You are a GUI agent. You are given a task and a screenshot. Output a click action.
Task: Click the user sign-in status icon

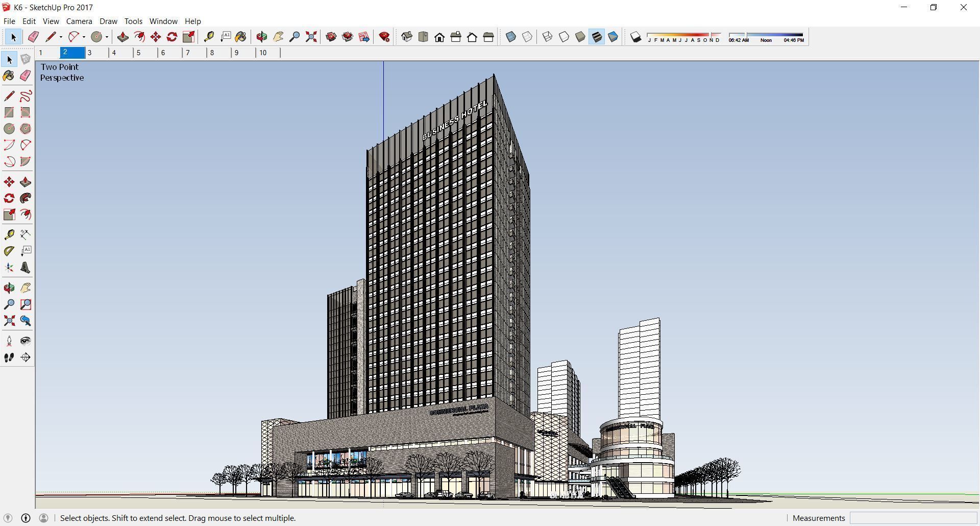coord(44,518)
